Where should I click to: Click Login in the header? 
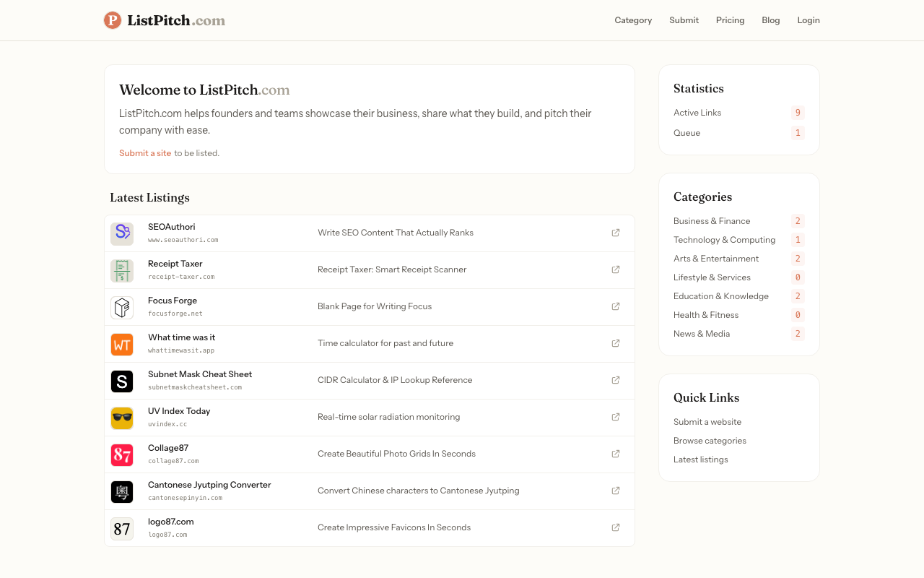[808, 20]
